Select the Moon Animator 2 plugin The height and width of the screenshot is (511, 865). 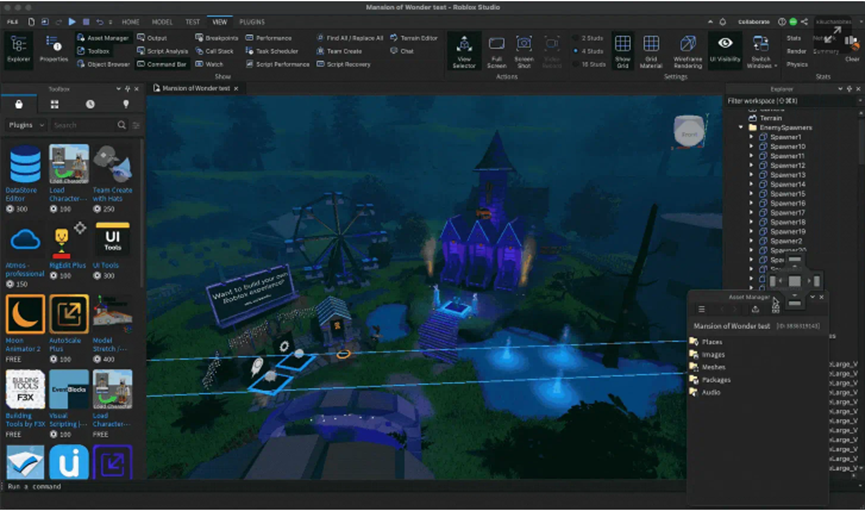point(25,314)
